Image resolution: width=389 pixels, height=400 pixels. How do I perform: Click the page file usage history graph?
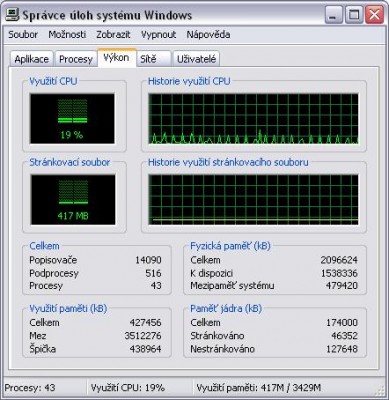(254, 199)
